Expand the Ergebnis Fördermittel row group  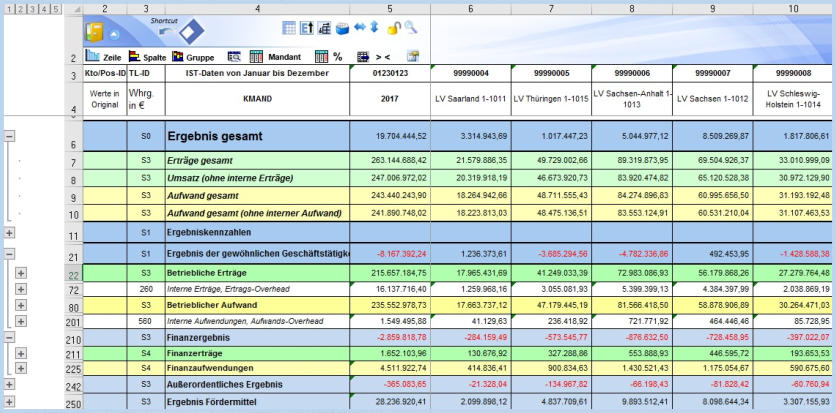(x=10, y=402)
